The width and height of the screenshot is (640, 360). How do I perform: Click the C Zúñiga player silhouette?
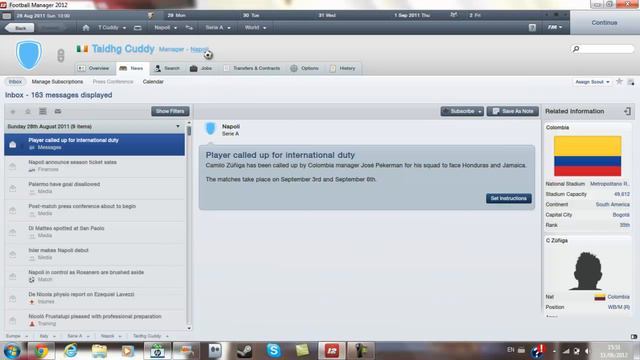coord(587,271)
